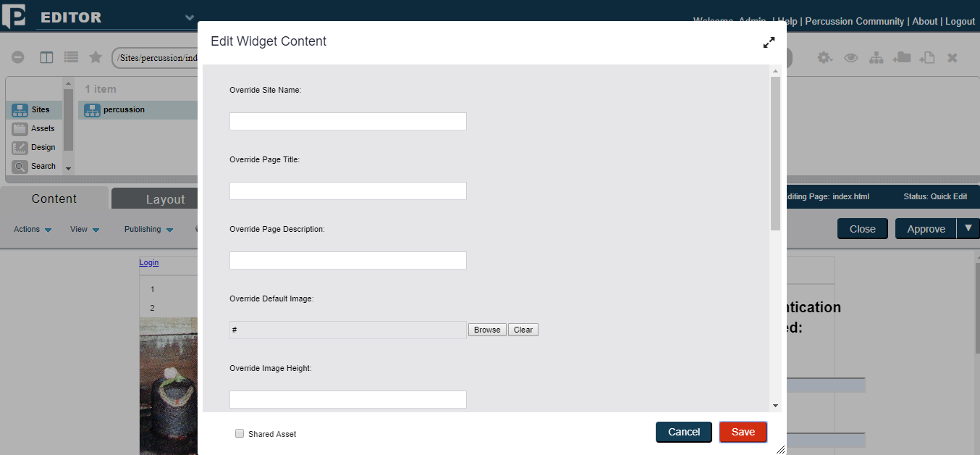Click the star favorites icon

pyautogui.click(x=96, y=57)
